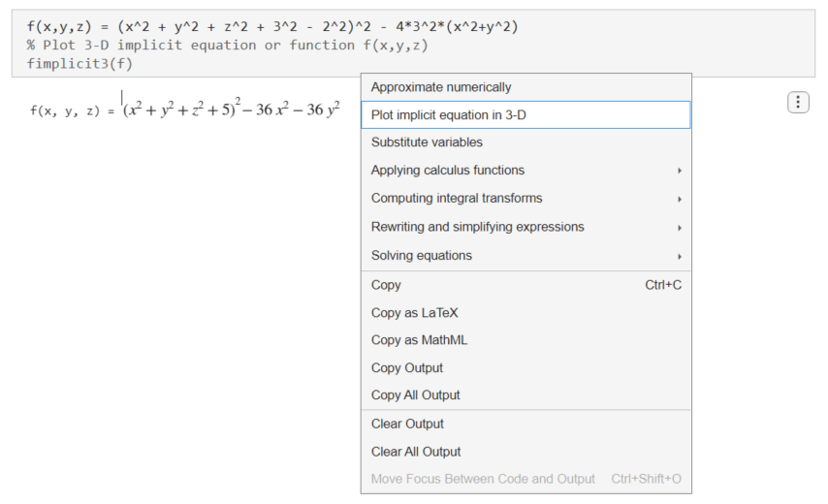Click the f(x, y, z) output label

point(66,110)
